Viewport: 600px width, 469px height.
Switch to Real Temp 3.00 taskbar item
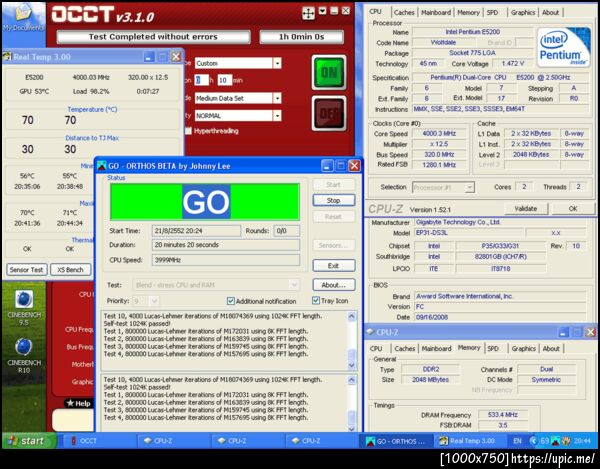tap(470, 441)
